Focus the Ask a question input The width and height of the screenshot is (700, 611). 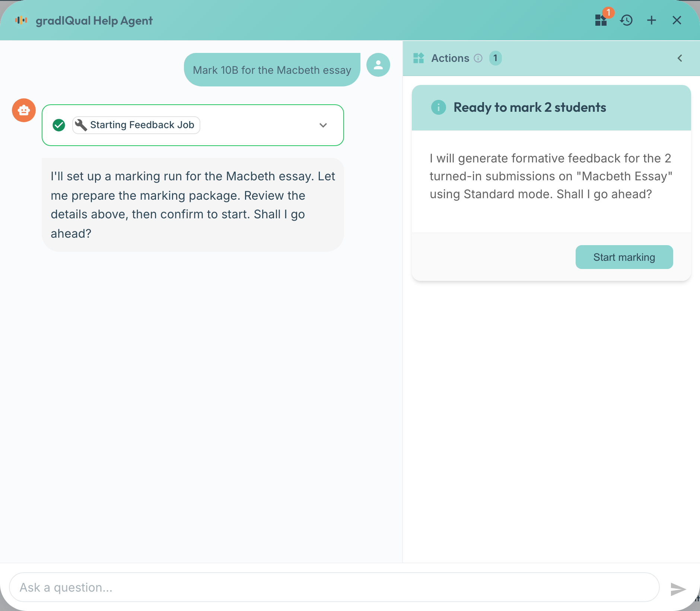tap(334, 587)
